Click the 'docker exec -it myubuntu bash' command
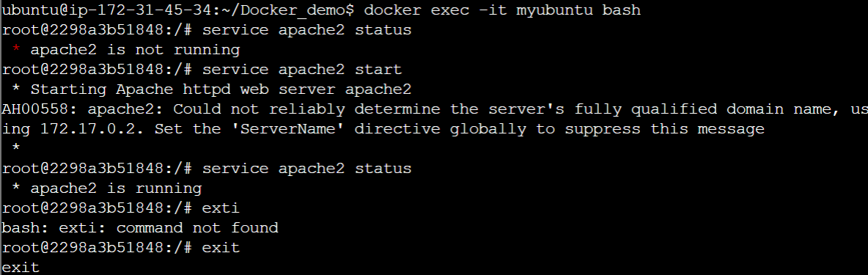The image size is (868, 275). pos(502,10)
